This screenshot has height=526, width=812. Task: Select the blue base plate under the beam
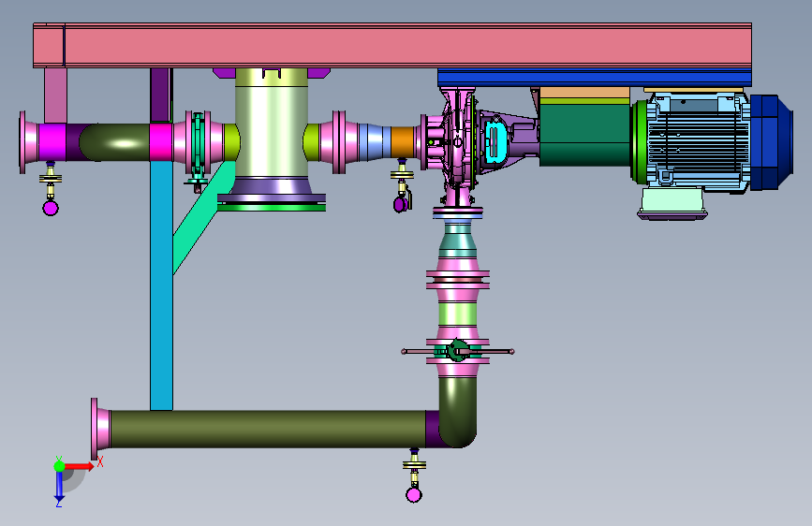point(595,78)
